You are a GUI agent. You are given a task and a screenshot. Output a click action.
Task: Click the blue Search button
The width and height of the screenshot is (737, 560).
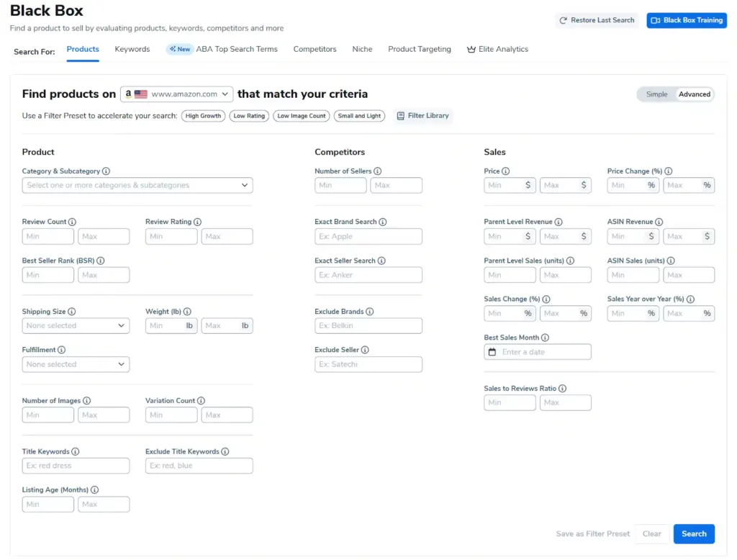click(x=694, y=534)
